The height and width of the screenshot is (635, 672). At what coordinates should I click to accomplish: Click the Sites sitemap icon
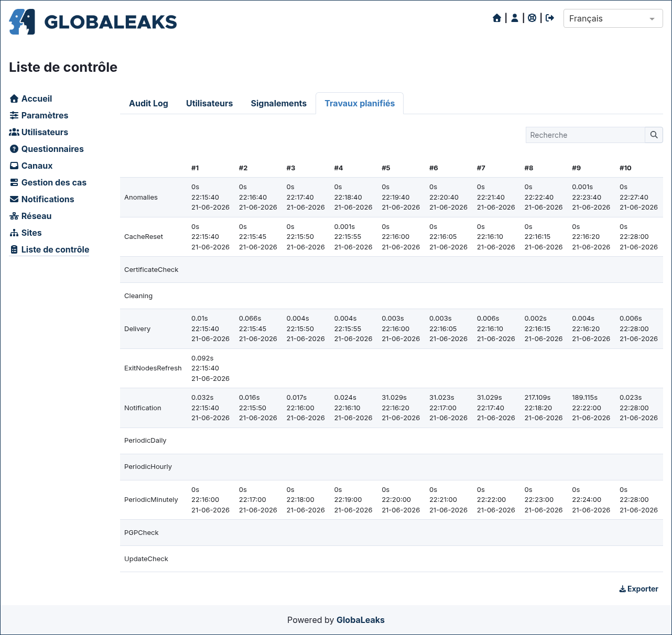[x=14, y=233]
